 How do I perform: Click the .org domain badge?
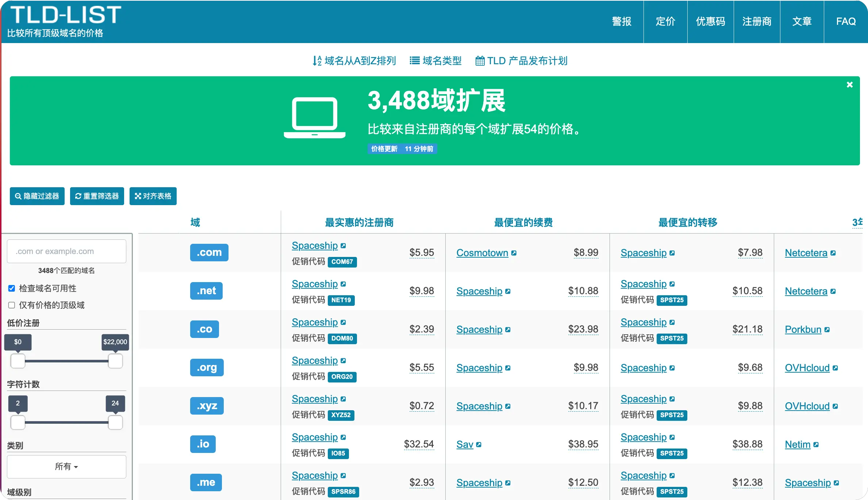[207, 368]
